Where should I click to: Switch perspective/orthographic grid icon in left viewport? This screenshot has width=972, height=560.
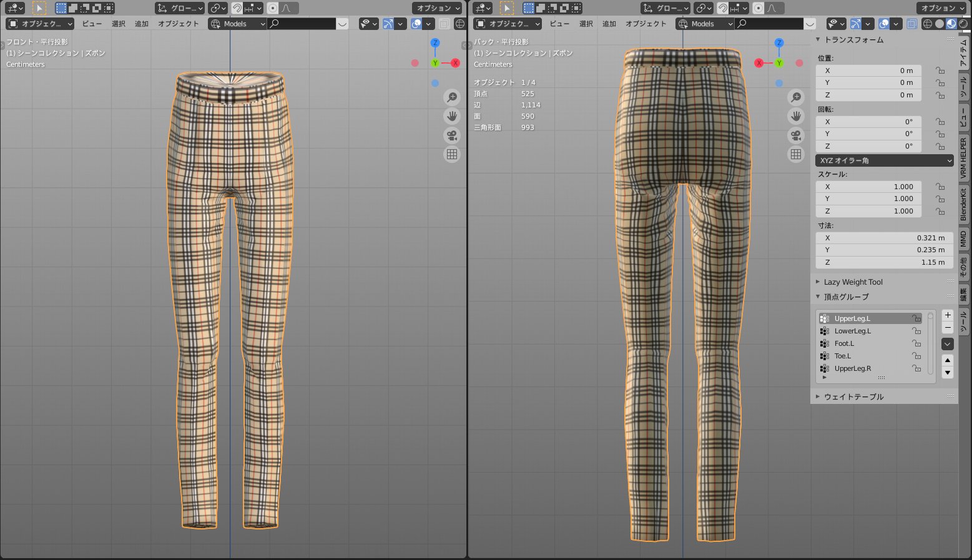pyautogui.click(x=452, y=154)
